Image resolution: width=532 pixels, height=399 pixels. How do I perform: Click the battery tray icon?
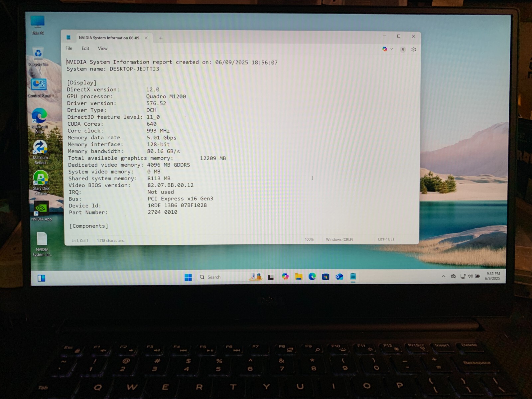[x=478, y=276]
